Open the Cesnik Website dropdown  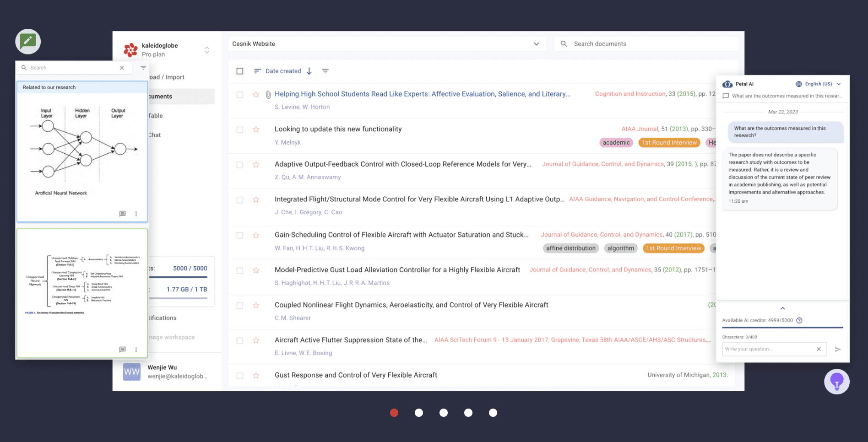[x=536, y=43]
